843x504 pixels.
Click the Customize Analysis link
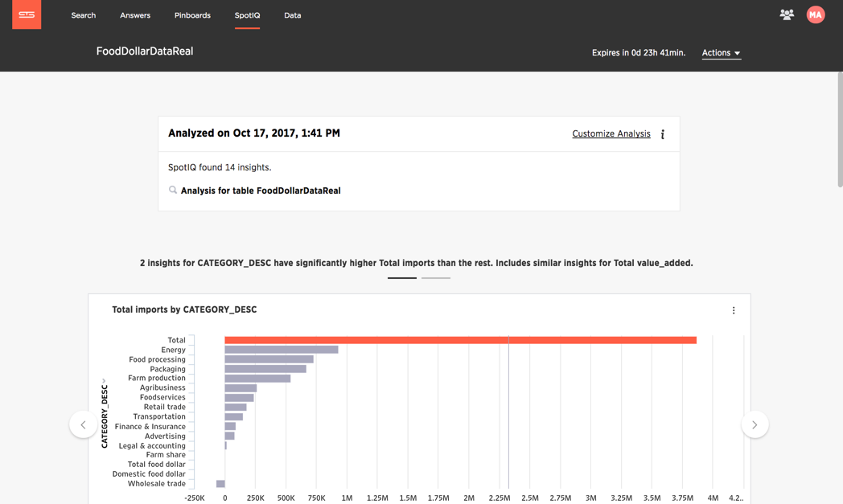611,133
